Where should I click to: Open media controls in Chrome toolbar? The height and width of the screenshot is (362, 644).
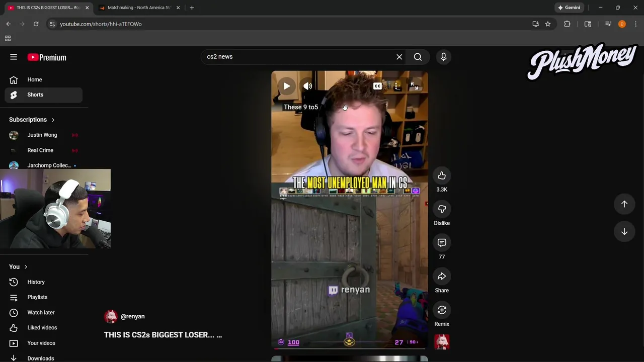608,24
